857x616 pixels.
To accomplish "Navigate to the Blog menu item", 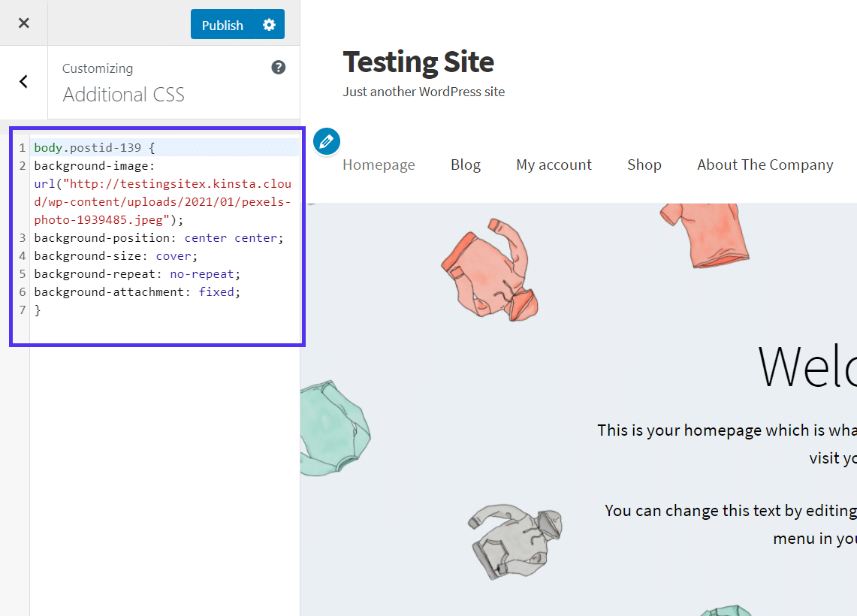I will pos(466,165).
